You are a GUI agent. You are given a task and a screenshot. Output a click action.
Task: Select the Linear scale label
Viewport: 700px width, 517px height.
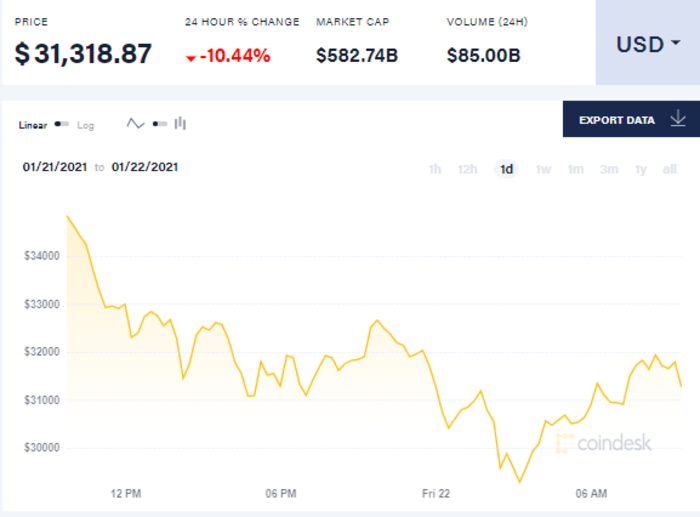coord(33,125)
